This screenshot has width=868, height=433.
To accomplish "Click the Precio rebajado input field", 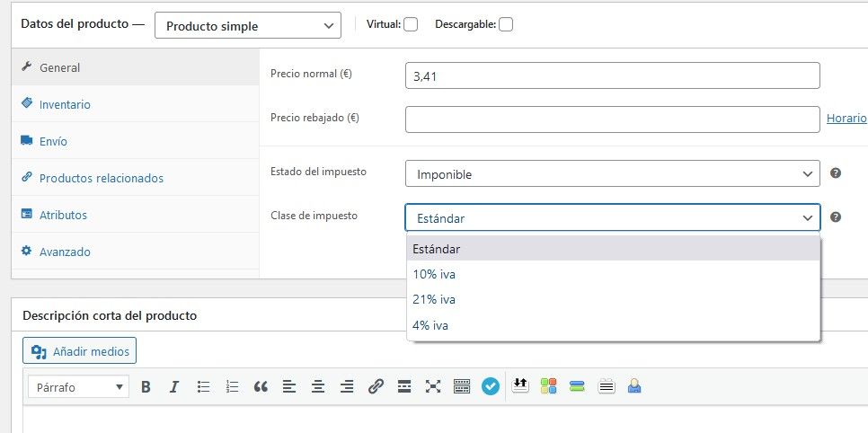I will (x=612, y=119).
